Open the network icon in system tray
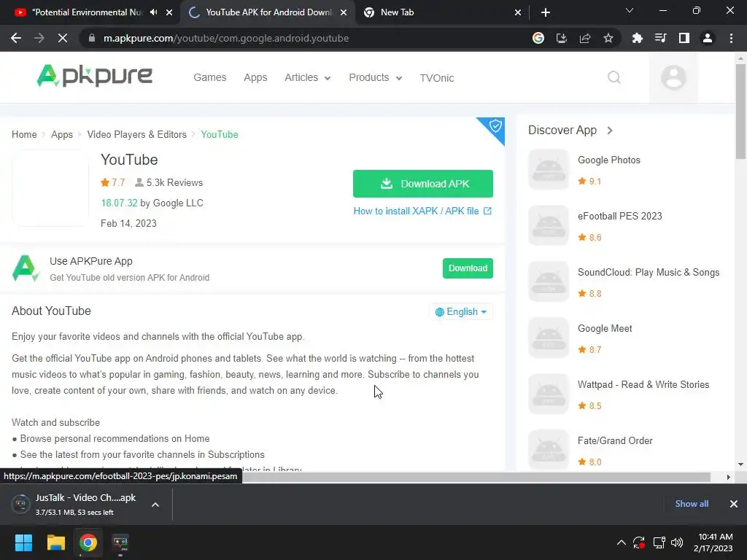Image resolution: width=747 pixels, height=560 pixels. click(659, 542)
